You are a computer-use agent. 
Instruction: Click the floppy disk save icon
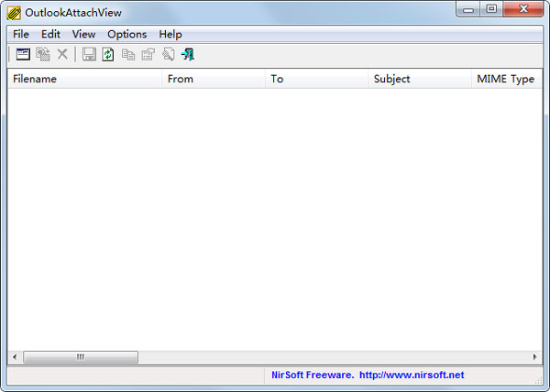pos(89,54)
